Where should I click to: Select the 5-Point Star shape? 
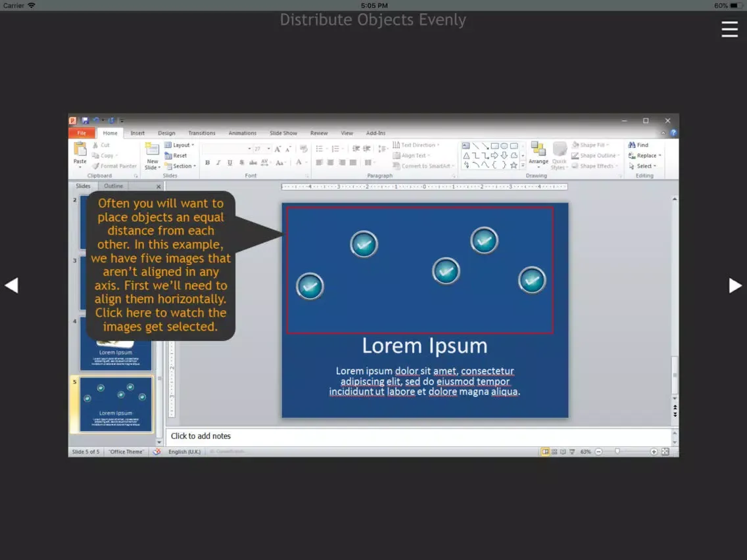pyautogui.click(x=514, y=165)
